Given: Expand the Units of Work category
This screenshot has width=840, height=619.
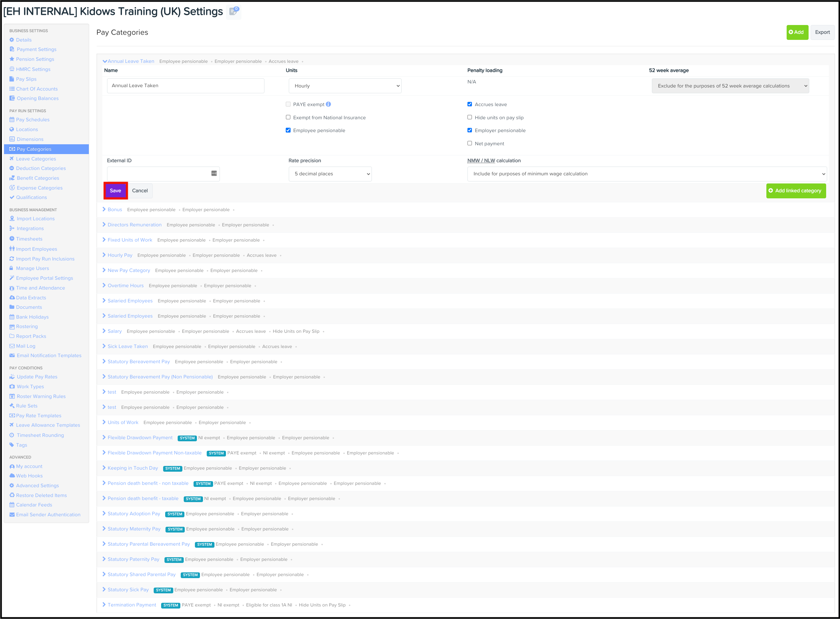Looking at the screenshot, I should [104, 422].
